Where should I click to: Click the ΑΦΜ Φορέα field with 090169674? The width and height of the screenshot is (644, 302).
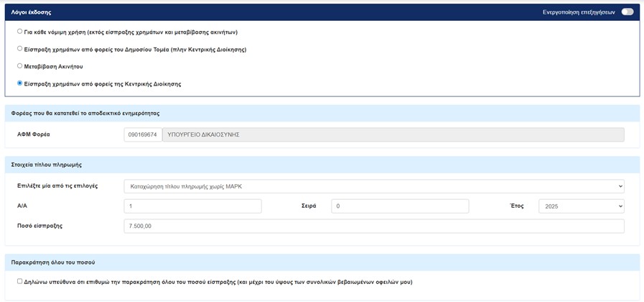142,134
